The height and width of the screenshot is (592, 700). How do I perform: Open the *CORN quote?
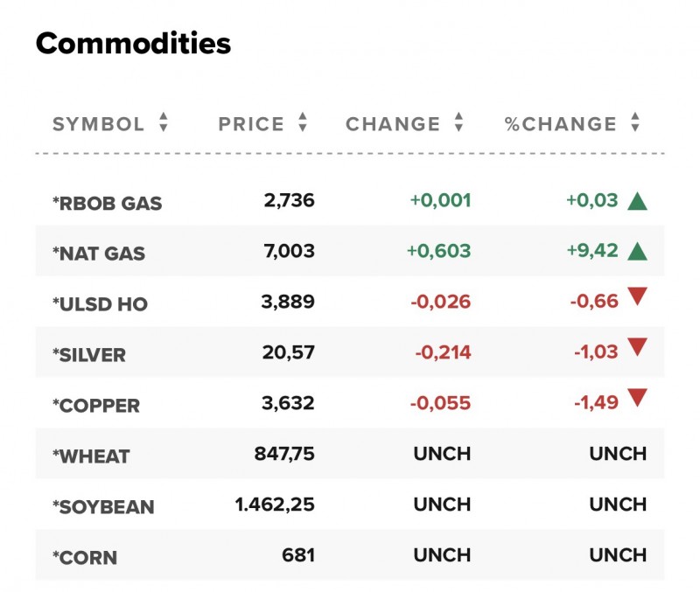click(85, 558)
